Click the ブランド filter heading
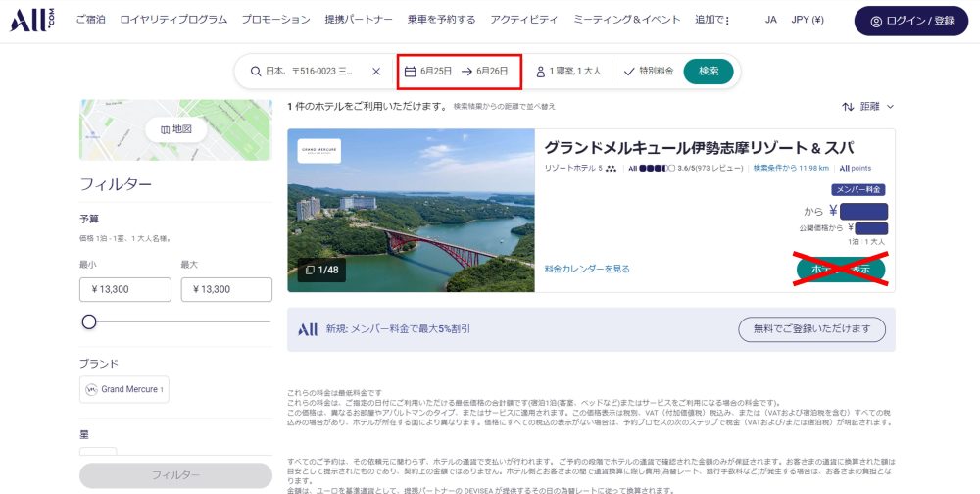The image size is (980, 494). tap(99, 364)
